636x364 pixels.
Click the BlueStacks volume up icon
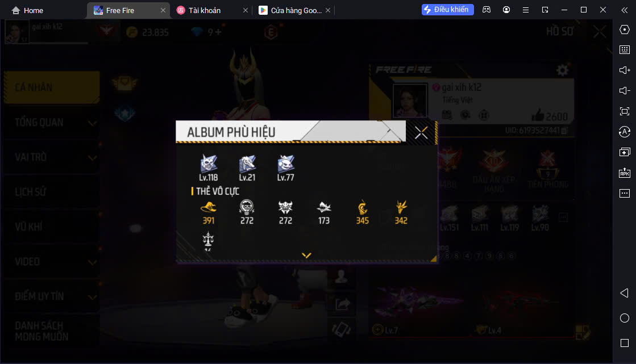tap(625, 70)
